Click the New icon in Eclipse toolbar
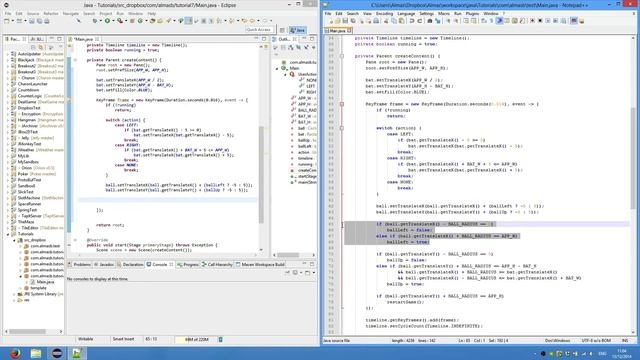This screenshot has height=360, width=640. 7,21
